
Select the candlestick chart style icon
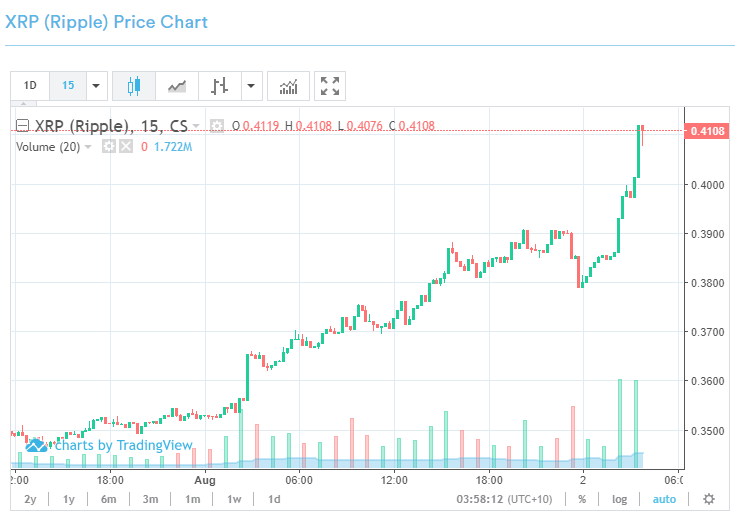[134, 86]
